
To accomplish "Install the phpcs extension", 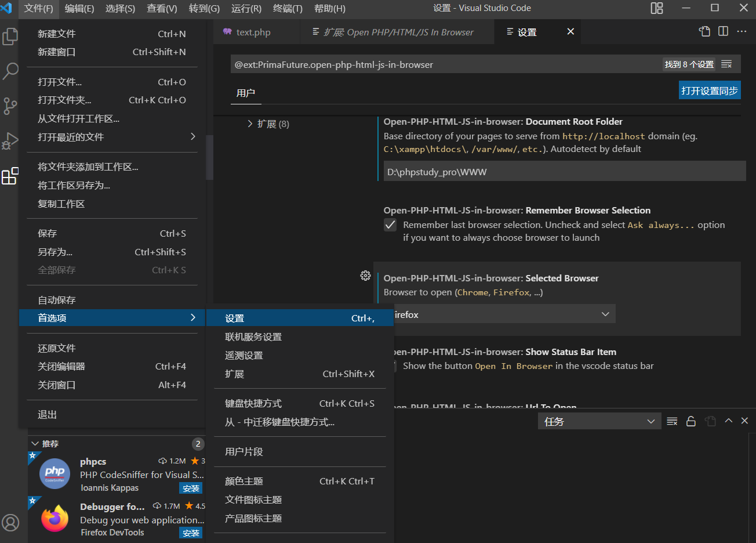I will (191, 488).
